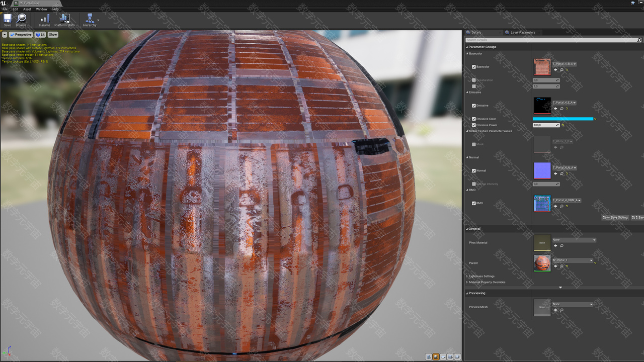
Task: Use selected asset arrow for Basecolor texture
Action: (x=555, y=70)
